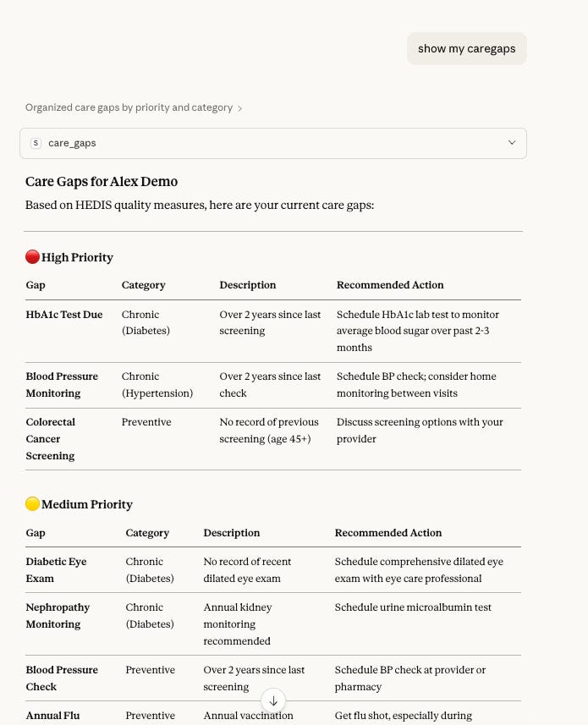Screen dimensions: 588x725
Task: Click the Blood Pressure Monitoring gap
Action: (x=62, y=385)
